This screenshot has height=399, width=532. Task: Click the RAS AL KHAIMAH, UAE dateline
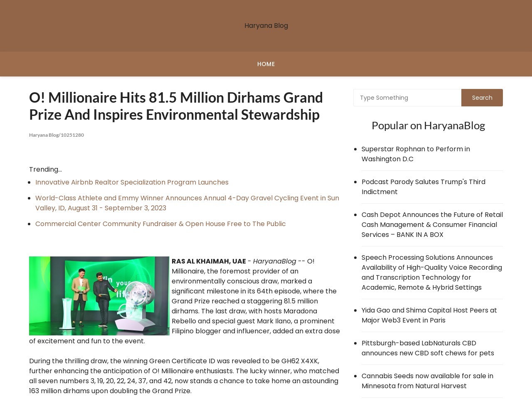[209, 261]
